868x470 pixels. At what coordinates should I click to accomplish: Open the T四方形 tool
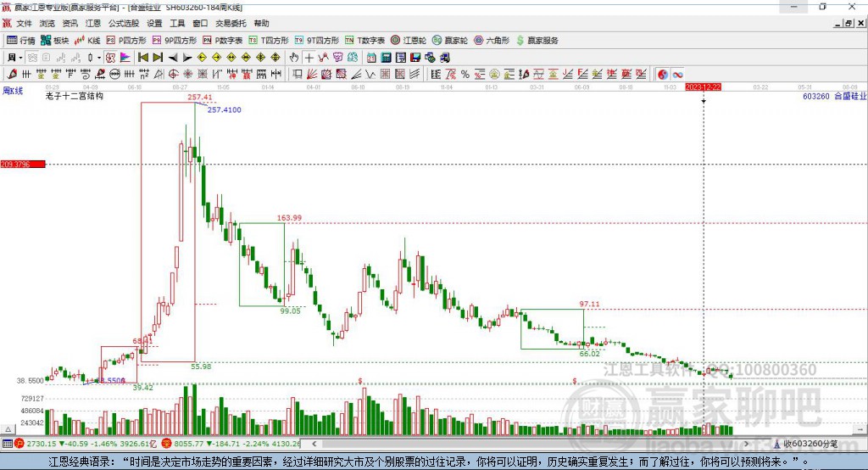pyautogui.click(x=269, y=41)
